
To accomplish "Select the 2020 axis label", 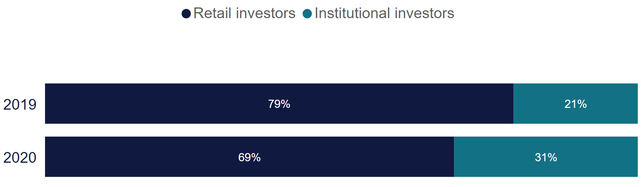I will point(20,158).
